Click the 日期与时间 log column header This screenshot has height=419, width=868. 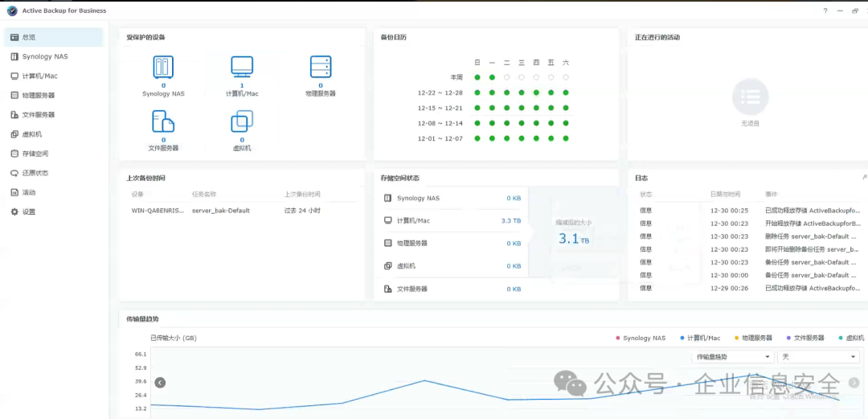pos(725,195)
